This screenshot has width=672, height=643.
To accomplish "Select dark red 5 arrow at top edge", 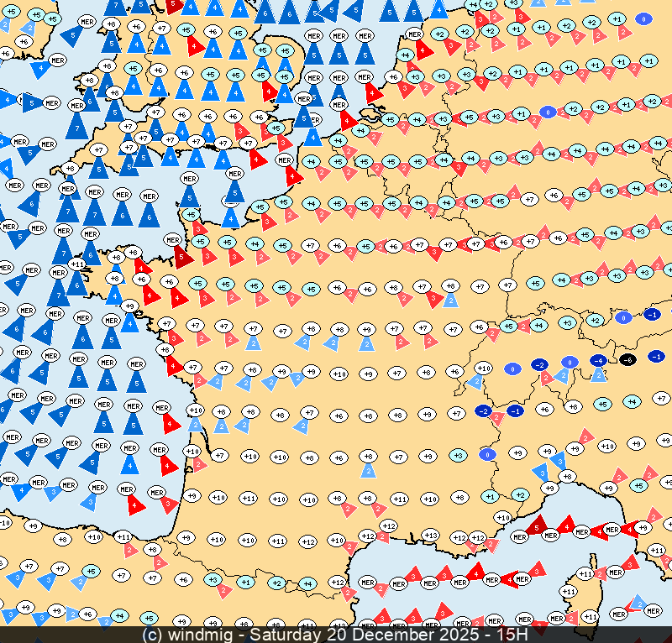I will point(172,7).
